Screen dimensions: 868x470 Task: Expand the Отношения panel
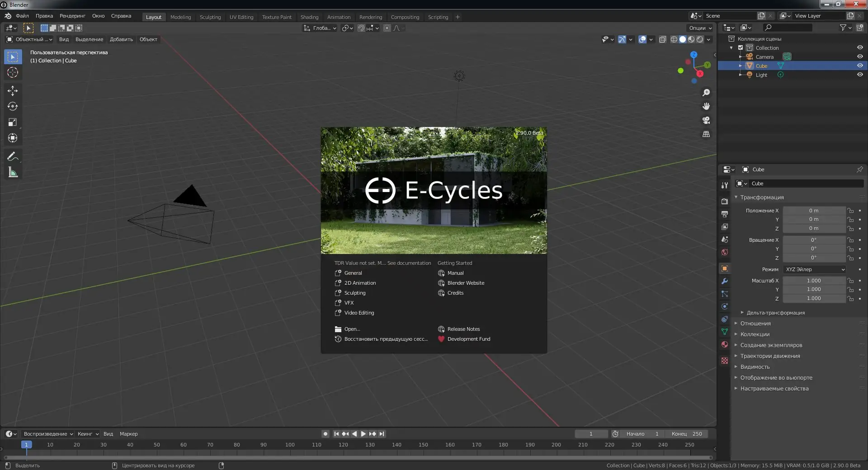click(755, 324)
